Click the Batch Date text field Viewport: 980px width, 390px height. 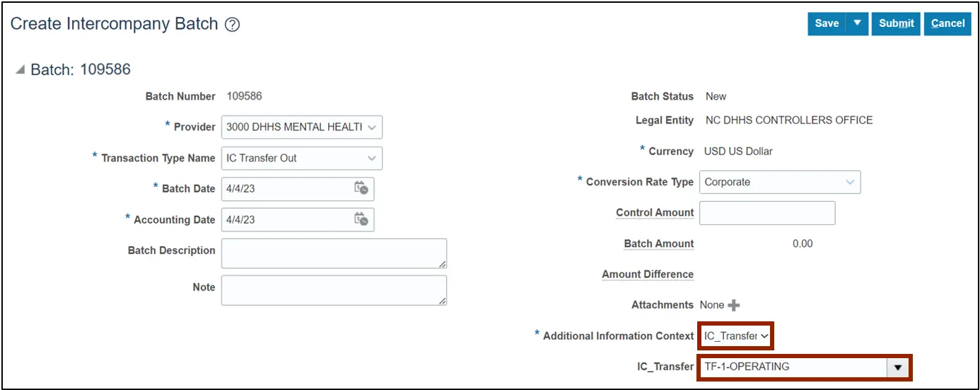coord(283,189)
